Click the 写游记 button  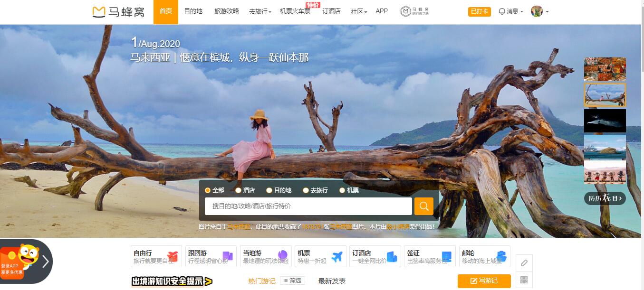(x=484, y=281)
